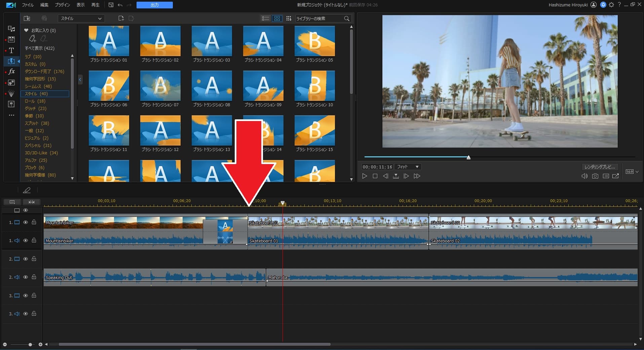Click the library search magnifier icon

347,18
